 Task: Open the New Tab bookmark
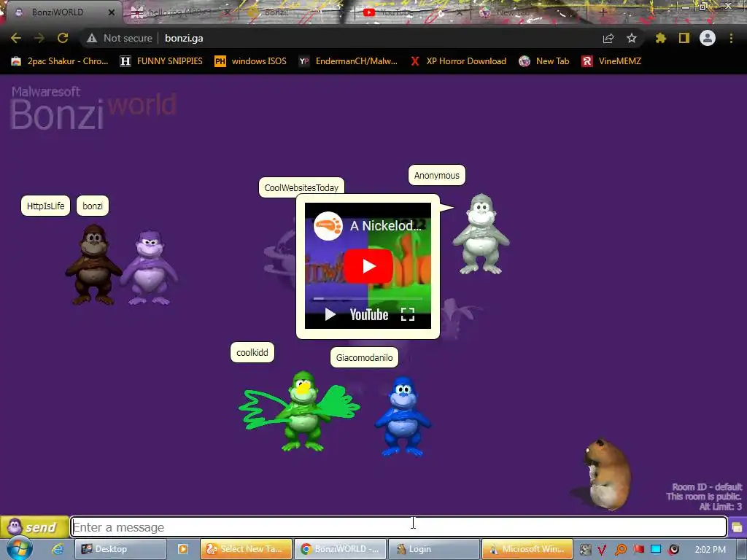point(544,61)
